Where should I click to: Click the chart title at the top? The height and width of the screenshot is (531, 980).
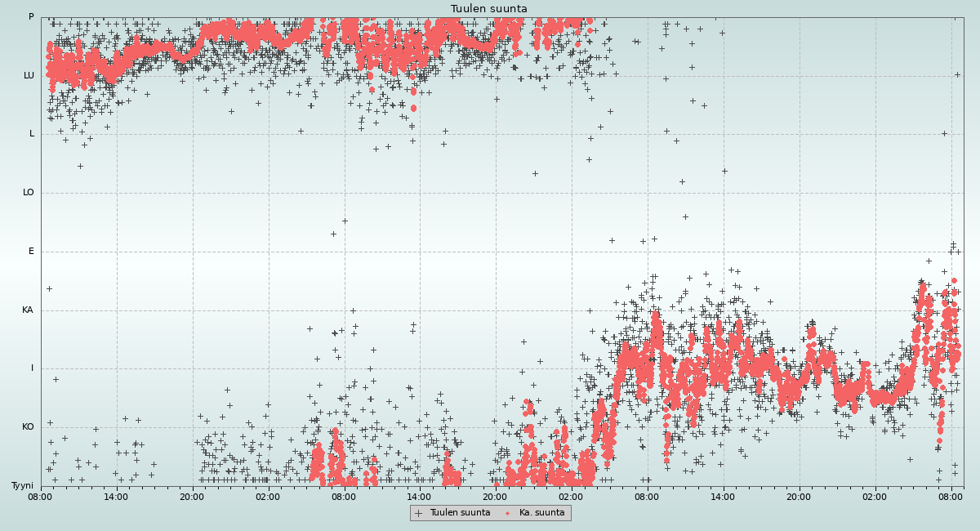click(488, 9)
